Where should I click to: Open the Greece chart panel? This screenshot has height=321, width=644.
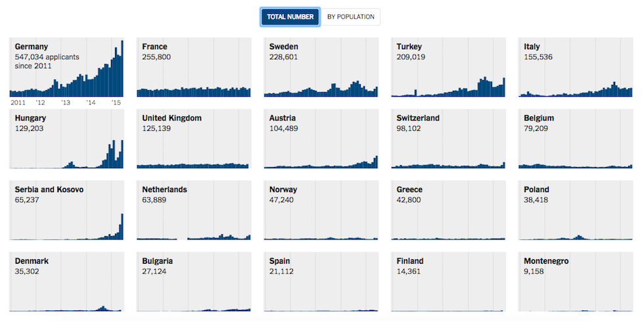pos(448,210)
